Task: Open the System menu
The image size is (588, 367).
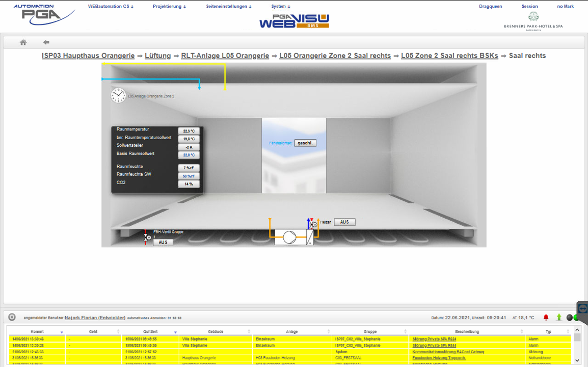Action: (x=281, y=7)
